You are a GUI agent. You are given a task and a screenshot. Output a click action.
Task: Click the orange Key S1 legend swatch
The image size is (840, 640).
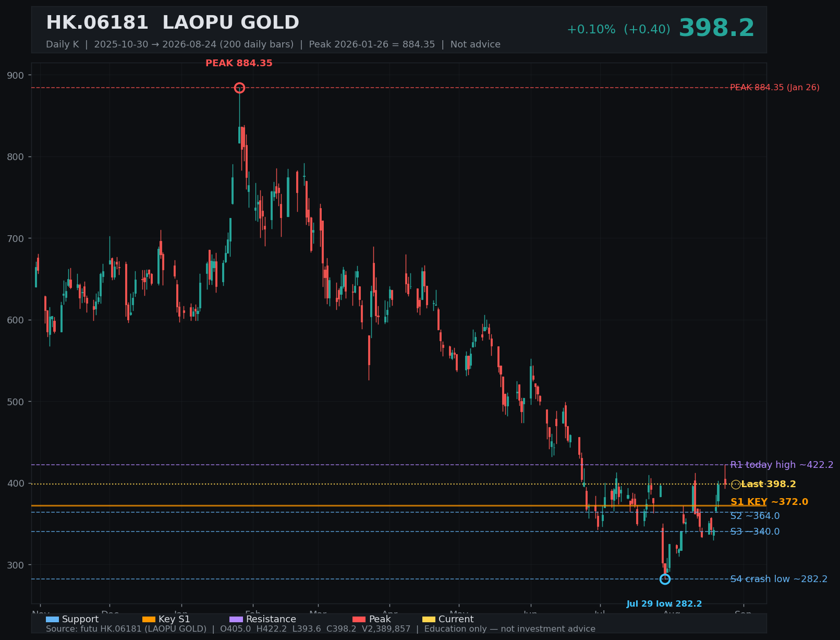click(149, 619)
